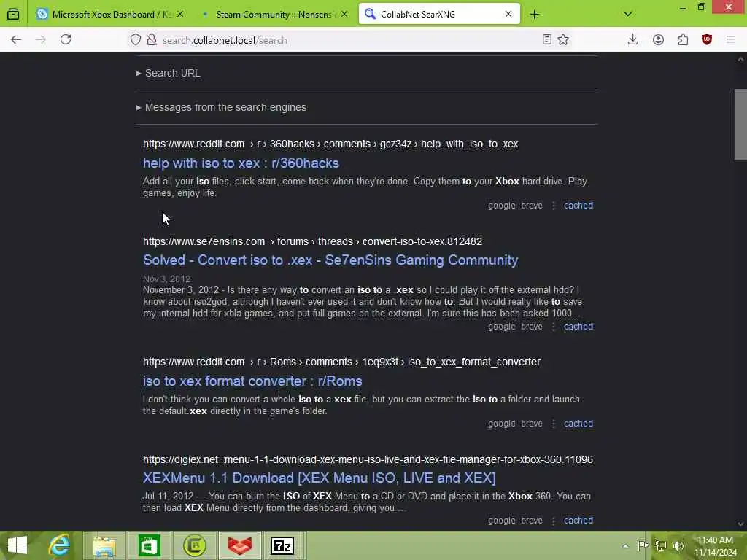
Task: Open cached link for XEXMenu result
Action: 578,521
